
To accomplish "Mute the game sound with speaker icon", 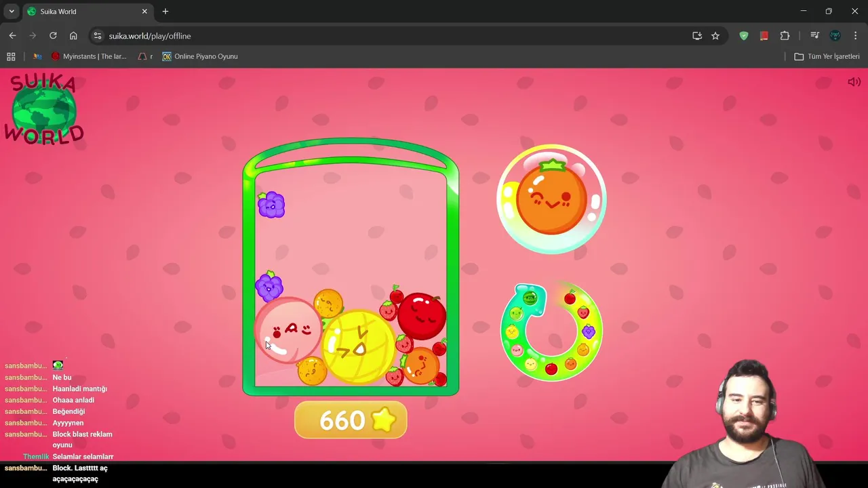I will (x=854, y=82).
